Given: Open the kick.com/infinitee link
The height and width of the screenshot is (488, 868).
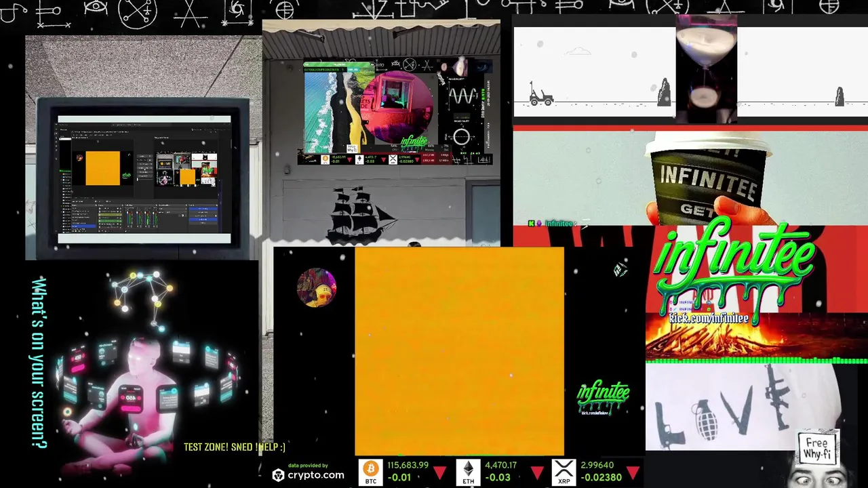Looking at the screenshot, I should (709, 319).
